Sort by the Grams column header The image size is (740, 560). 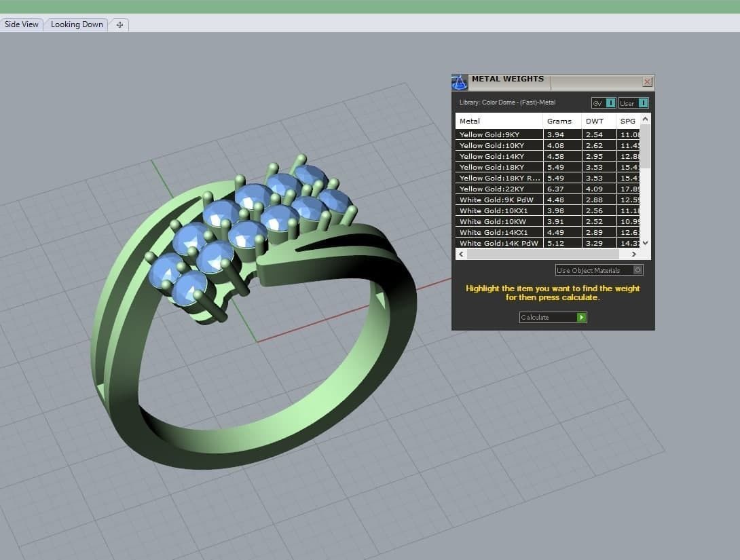tap(562, 122)
